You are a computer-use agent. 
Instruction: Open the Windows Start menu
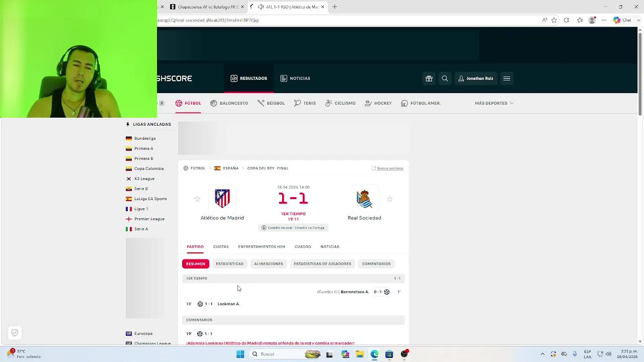pos(240,354)
